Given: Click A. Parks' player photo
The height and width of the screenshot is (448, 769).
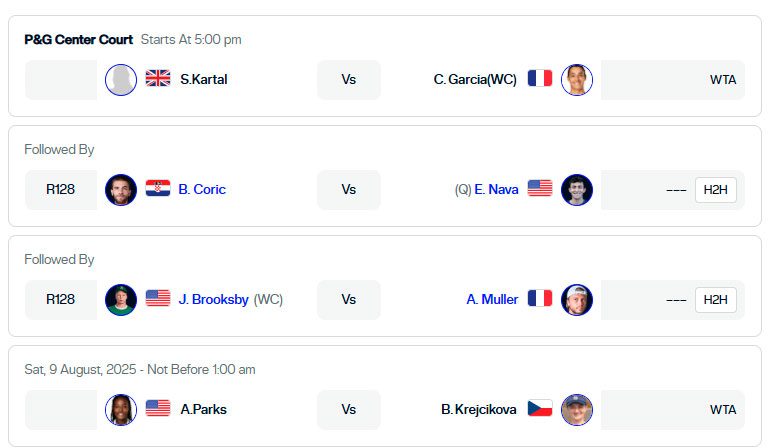Looking at the screenshot, I should click(x=121, y=410).
